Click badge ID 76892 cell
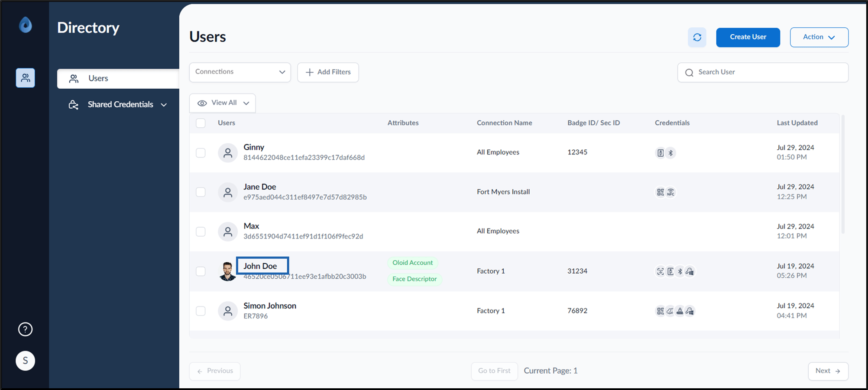Screen dimensions: 868x390 point(577,311)
